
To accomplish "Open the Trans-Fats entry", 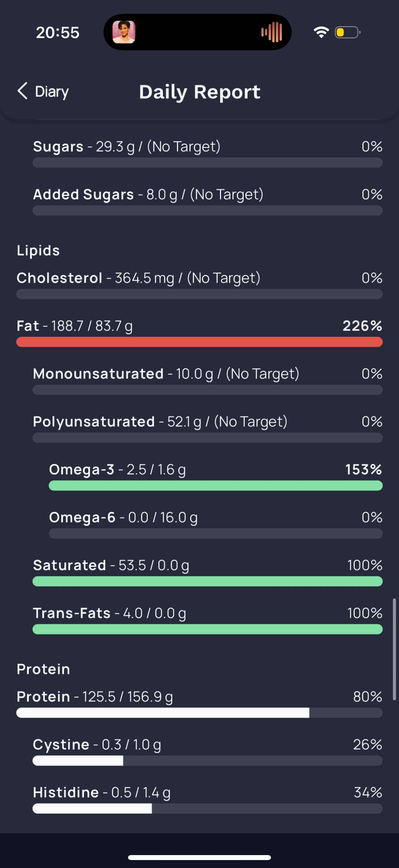I will (x=207, y=620).
